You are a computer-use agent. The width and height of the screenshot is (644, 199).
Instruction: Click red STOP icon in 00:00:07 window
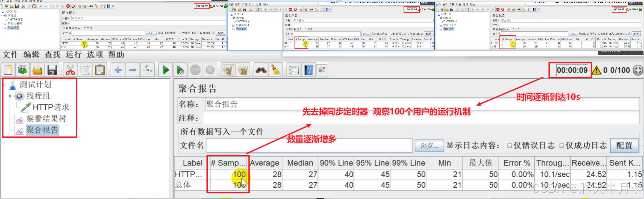498,9
